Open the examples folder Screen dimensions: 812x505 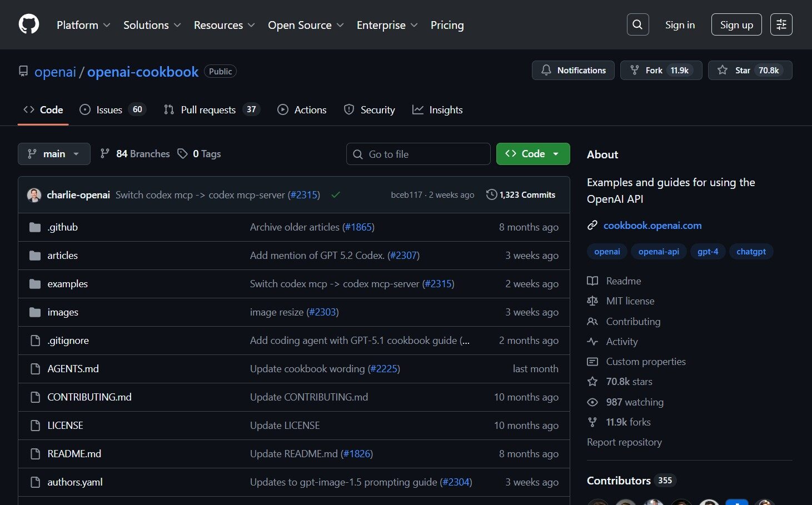coord(67,284)
